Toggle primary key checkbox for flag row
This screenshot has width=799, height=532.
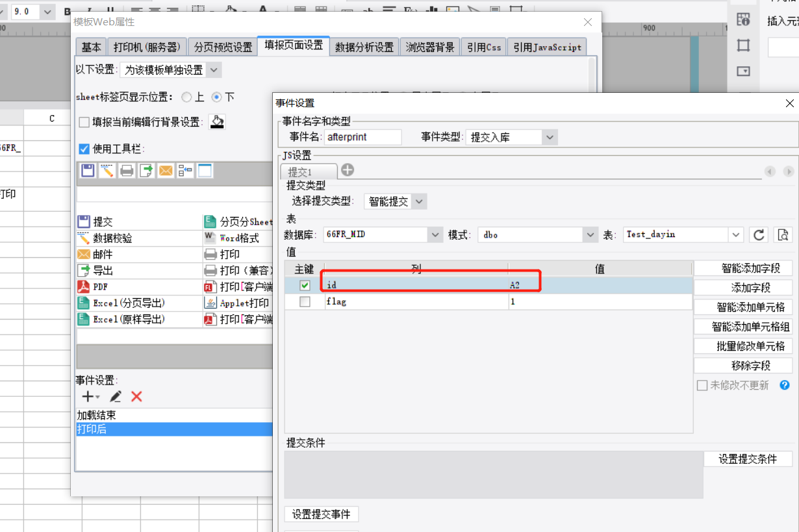click(x=305, y=301)
